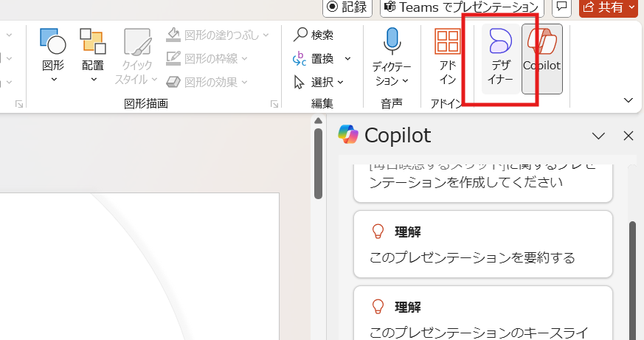Collapse the ribbon with chevron arrow

click(629, 100)
